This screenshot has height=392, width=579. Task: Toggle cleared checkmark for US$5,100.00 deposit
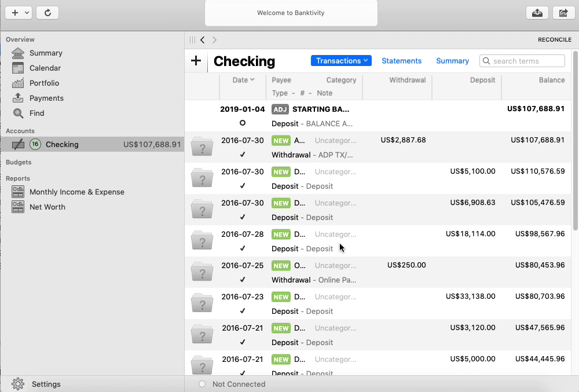pyautogui.click(x=243, y=186)
